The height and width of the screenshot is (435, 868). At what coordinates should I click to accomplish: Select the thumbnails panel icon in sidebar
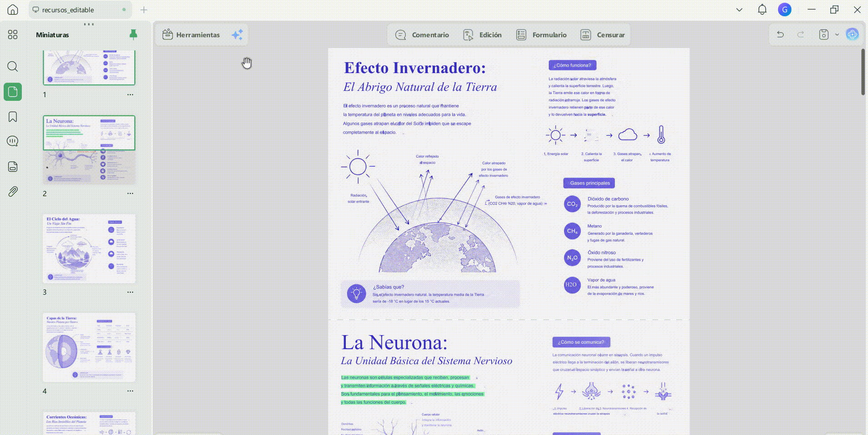coord(13,92)
